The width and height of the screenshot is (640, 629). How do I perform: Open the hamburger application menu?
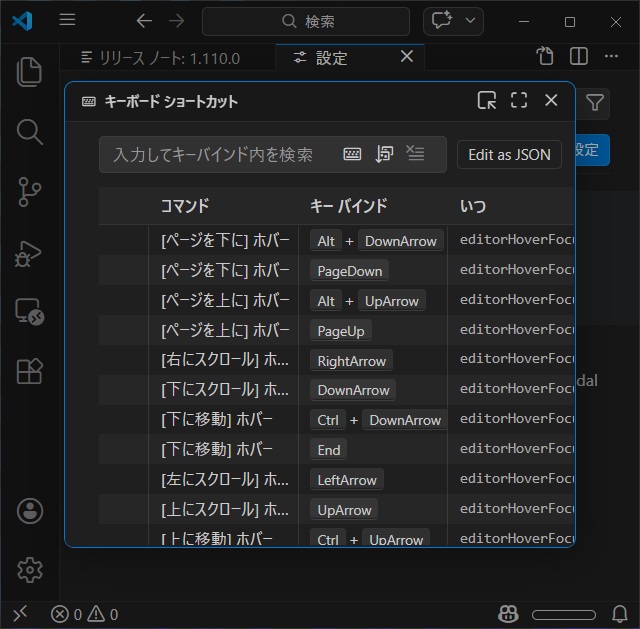click(x=67, y=21)
